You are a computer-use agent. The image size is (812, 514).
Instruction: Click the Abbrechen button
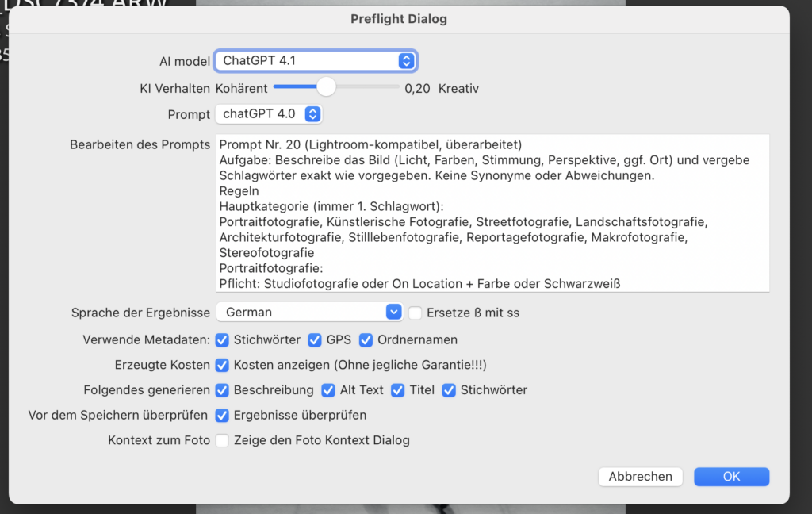pyautogui.click(x=640, y=477)
